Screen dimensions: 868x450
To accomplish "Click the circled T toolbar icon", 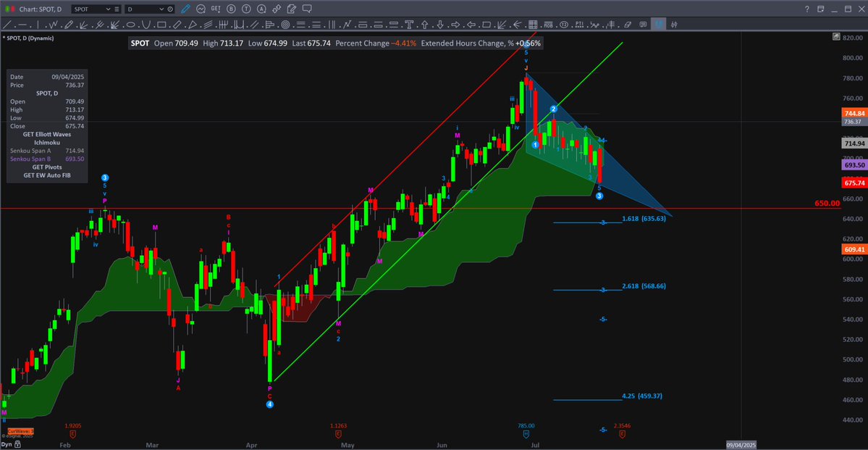I will [246, 9].
